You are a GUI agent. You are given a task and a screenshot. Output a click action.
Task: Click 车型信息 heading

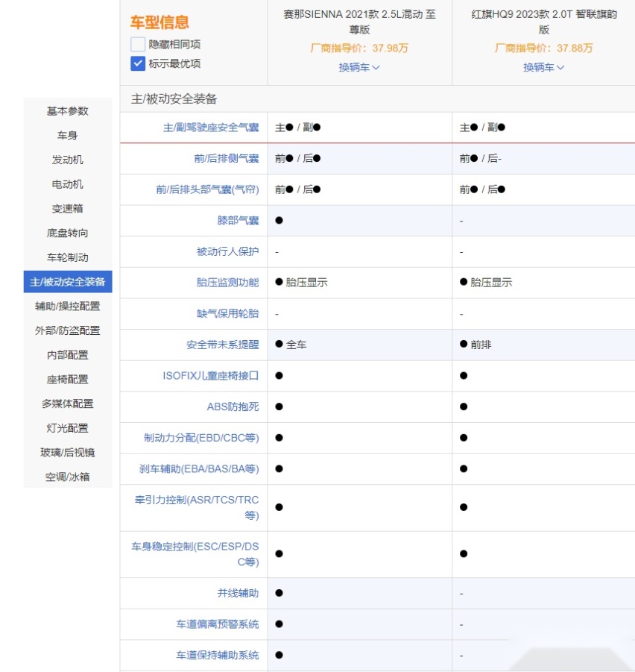point(159,22)
